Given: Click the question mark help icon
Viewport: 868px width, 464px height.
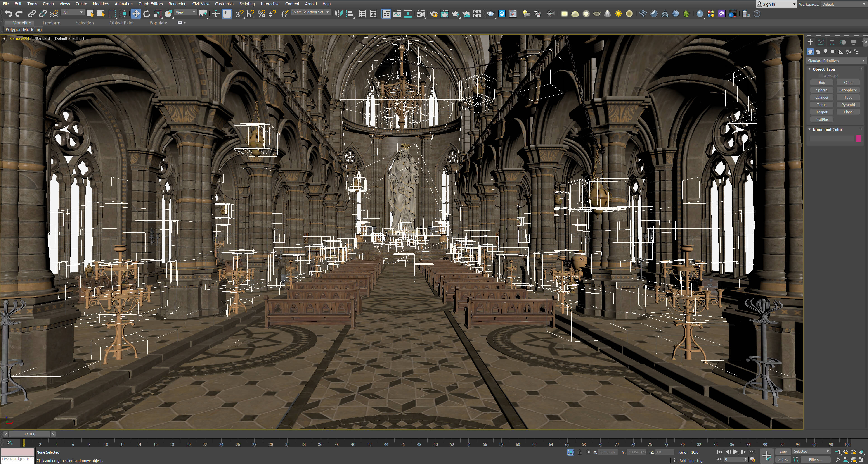Looking at the screenshot, I should coord(757,14).
